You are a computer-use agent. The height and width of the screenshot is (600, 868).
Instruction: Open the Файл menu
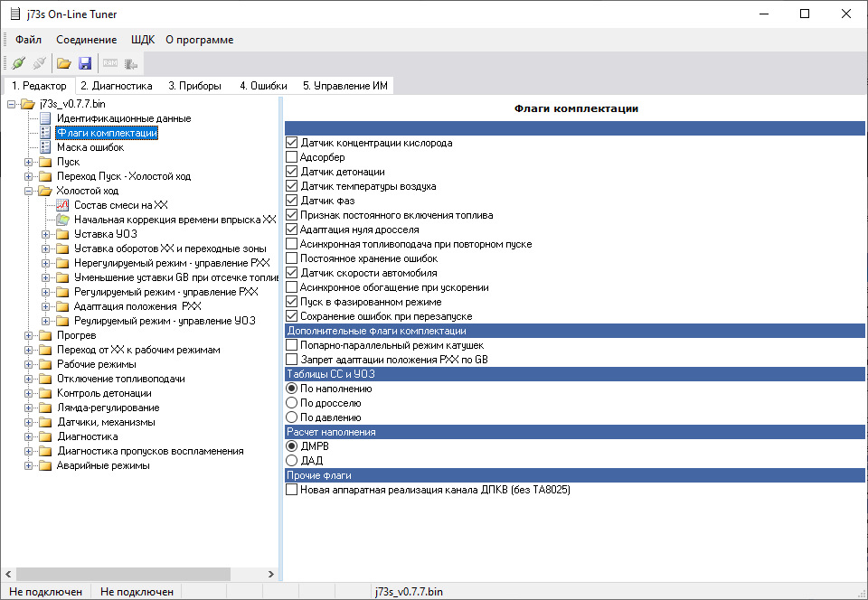pos(28,40)
